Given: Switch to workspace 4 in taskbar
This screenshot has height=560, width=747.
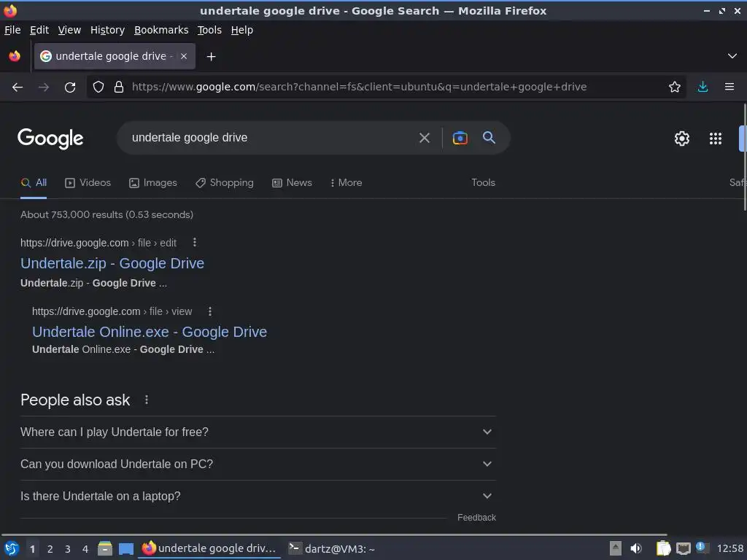Looking at the screenshot, I should [x=85, y=550].
